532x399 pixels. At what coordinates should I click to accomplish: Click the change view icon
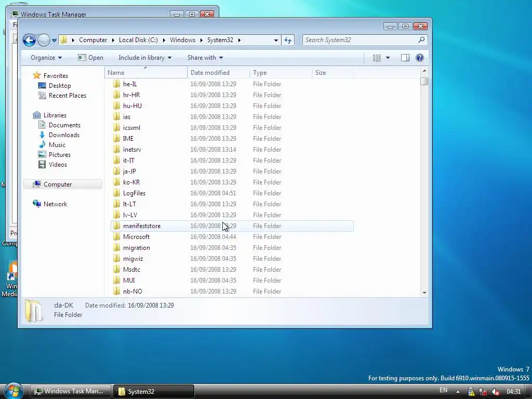[x=377, y=58]
